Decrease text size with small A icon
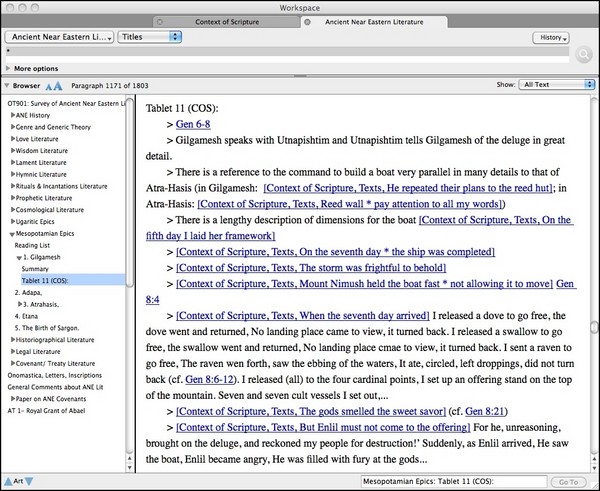Screen dimensions: 600x491 (x=48, y=86)
